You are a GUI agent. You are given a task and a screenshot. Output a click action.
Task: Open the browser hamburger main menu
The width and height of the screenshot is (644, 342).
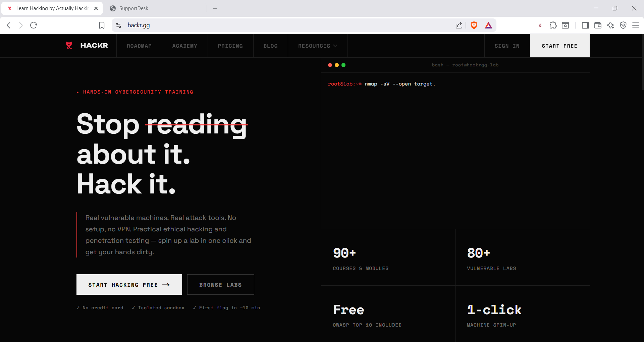[x=636, y=25]
